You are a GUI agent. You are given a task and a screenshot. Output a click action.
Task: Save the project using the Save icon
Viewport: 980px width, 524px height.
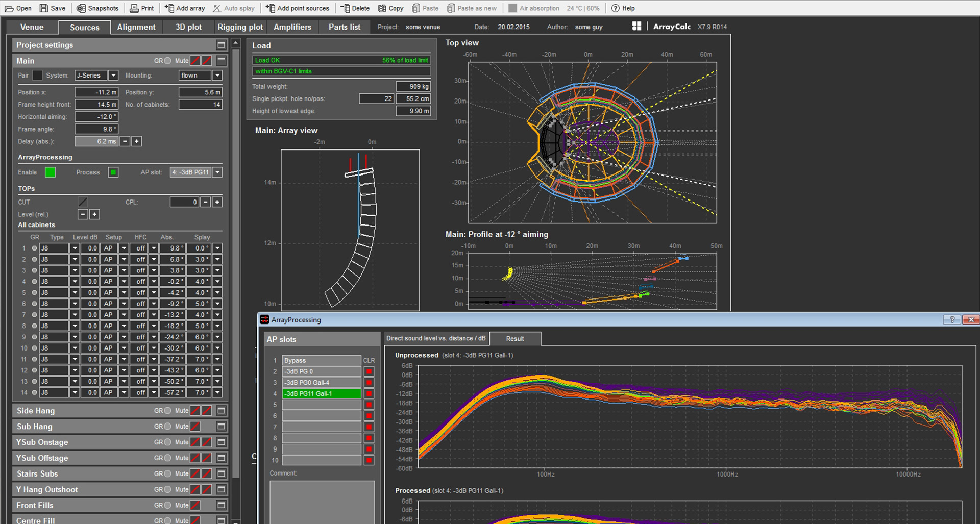pyautogui.click(x=44, y=8)
